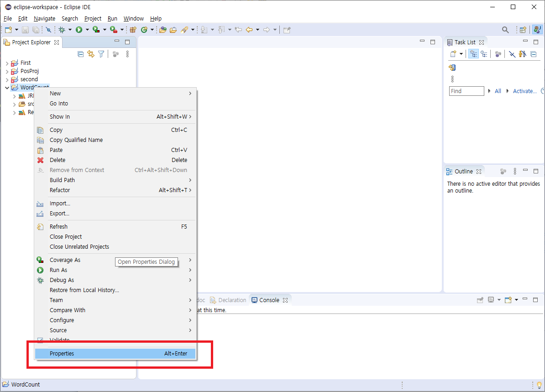
Task: Choose Properties in the context menu
Action: pos(115,354)
